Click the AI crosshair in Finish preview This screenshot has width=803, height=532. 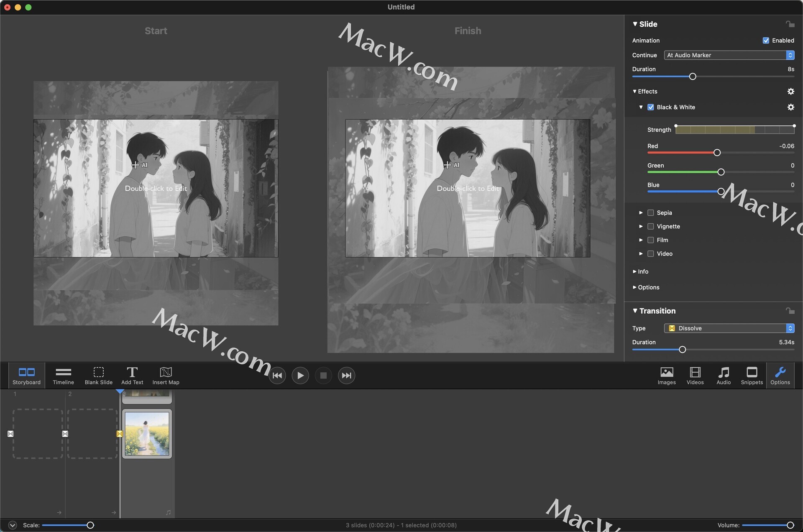pos(447,165)
